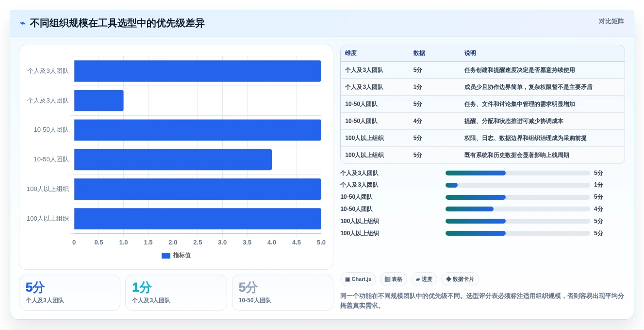Click the 2.0 tick on the chart x-axis
This screenshot has height=330, width=644.
(173, 243)
